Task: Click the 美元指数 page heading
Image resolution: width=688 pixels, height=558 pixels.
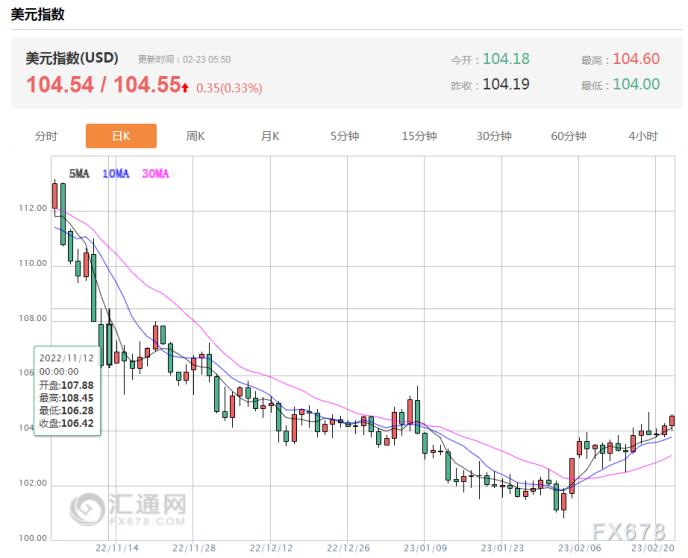Action: pyautogui.click(x=38, y=14)
